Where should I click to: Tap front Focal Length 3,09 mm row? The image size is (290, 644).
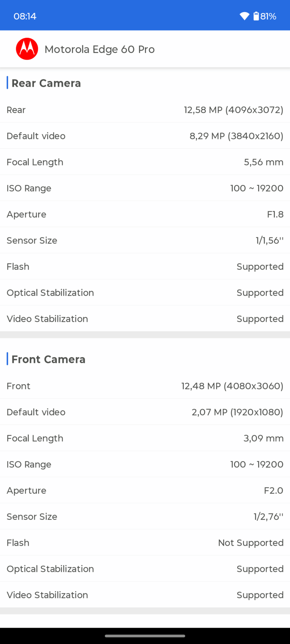click(x=145, y=438)
